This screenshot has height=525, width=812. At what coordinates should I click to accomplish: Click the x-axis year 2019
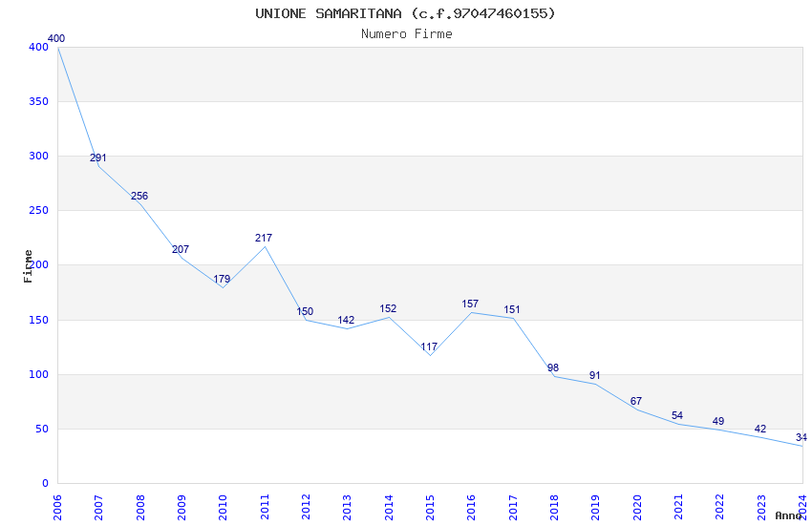coord(595,507)
